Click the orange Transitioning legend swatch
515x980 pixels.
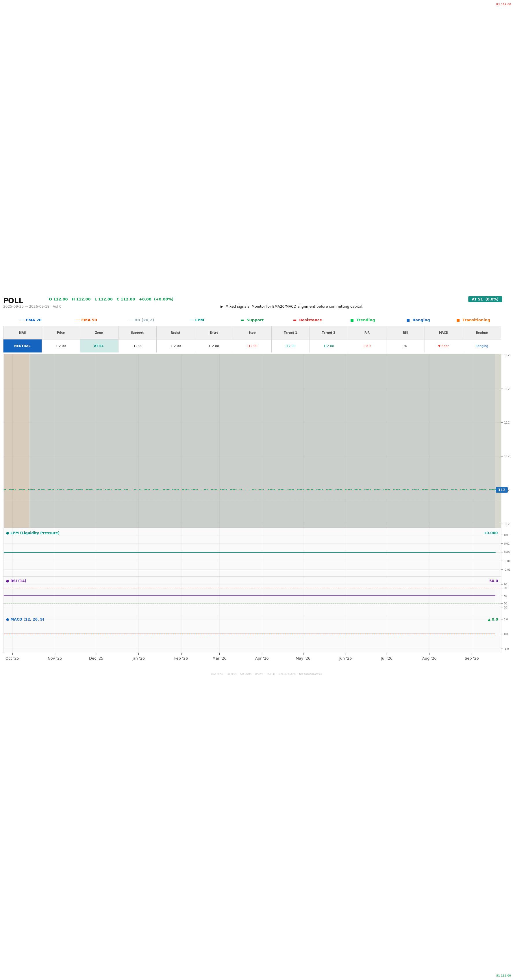[458, 320]
